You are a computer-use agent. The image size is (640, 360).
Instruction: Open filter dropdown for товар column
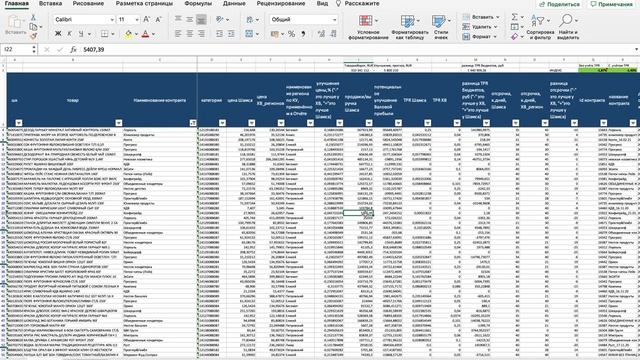pyautogui.click(x=118, y=122)
